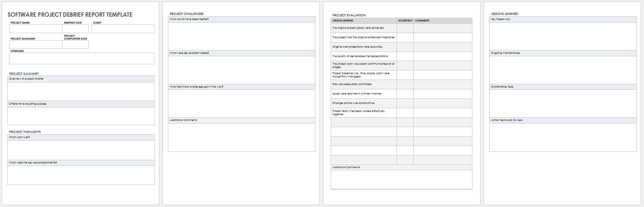Select the Project Manager field
The width and height of the screenshot is (644, 207).
coord(36,44)
